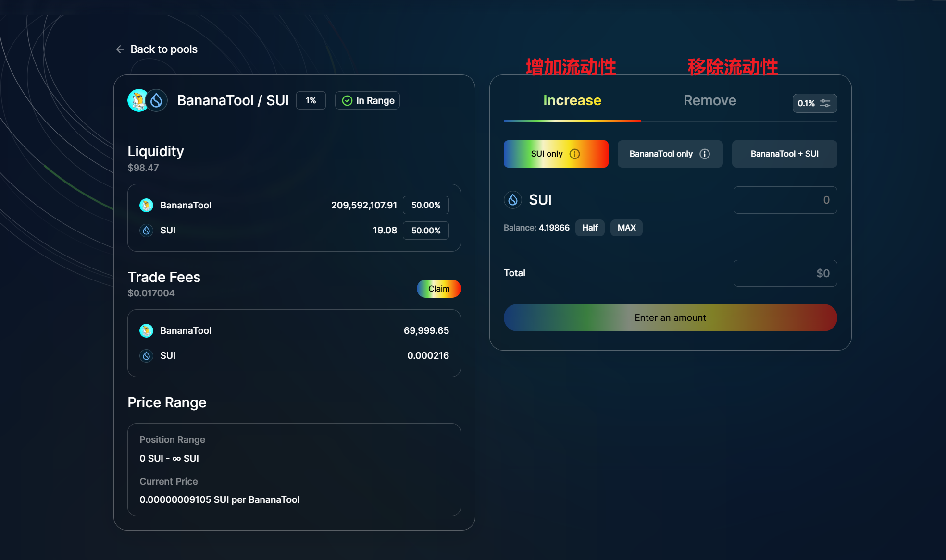Viewport: 946px width, 560px height.
Task: Select the SUI only deposit mode
Action: click(547, 154)
